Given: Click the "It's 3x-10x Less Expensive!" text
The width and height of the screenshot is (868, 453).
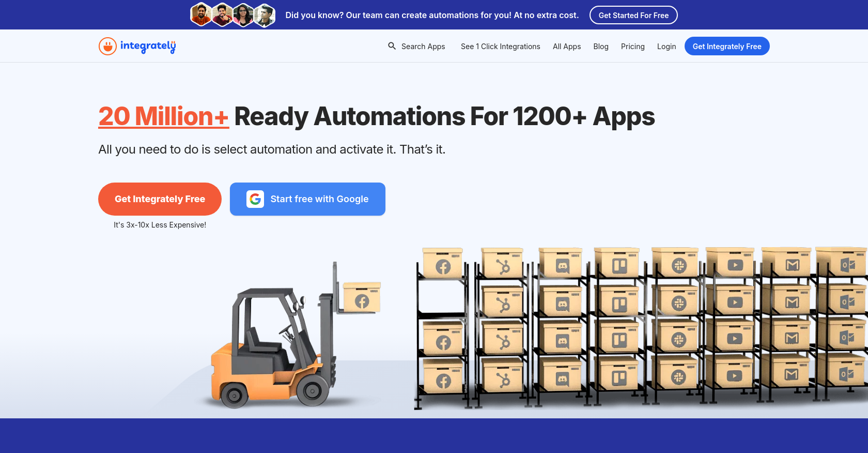Looking at the screenshot, I should click(x=160, y=225).
